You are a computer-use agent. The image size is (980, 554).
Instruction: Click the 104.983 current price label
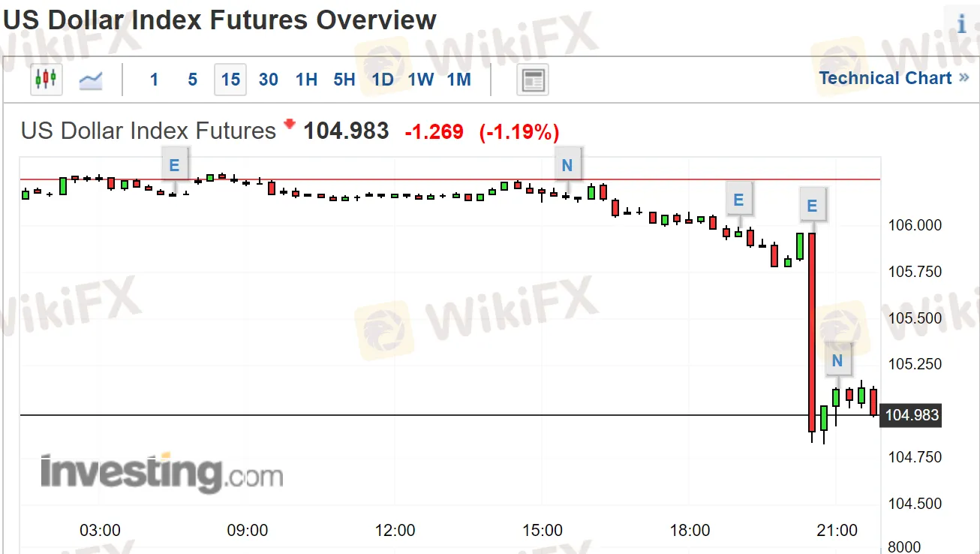click(912, 415)
